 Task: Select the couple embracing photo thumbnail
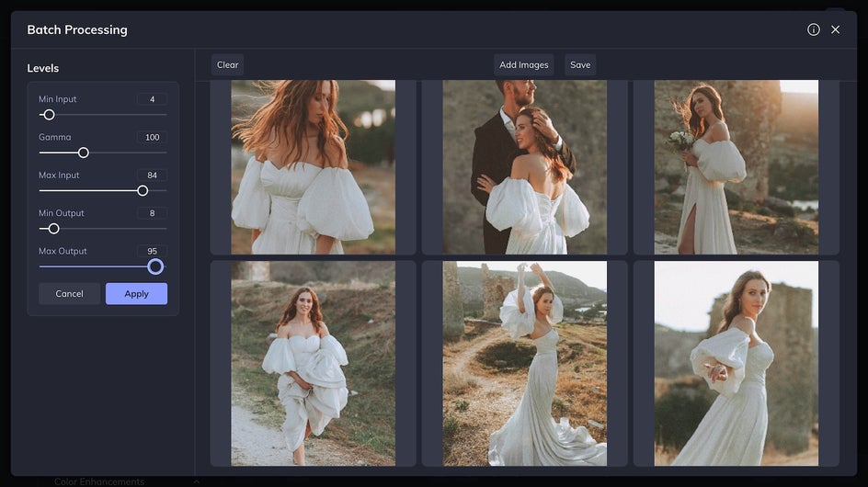pyautogui.click(x=524, y=167)
